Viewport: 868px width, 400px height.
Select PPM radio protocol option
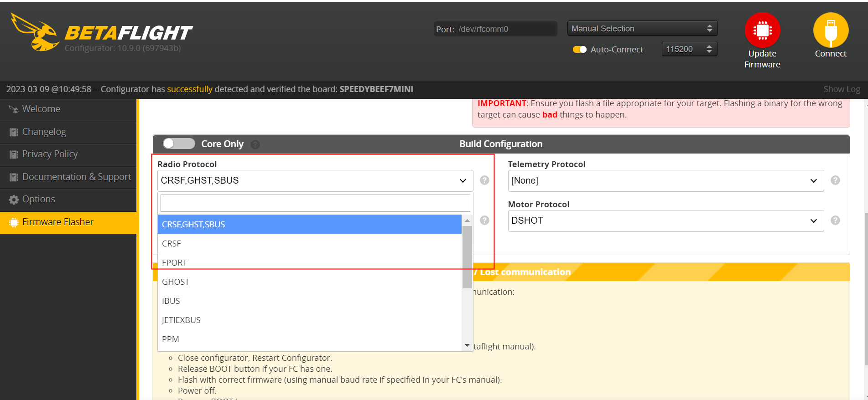[310, 339]
